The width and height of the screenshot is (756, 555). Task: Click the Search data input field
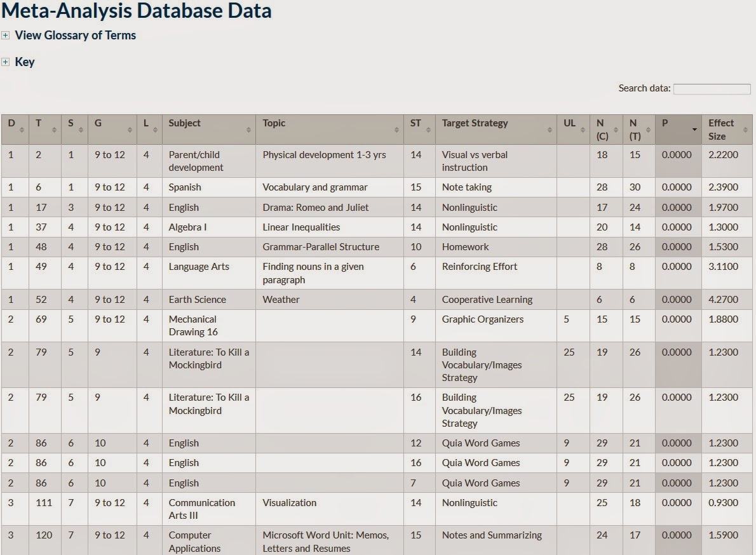click(x=712, y=89)
